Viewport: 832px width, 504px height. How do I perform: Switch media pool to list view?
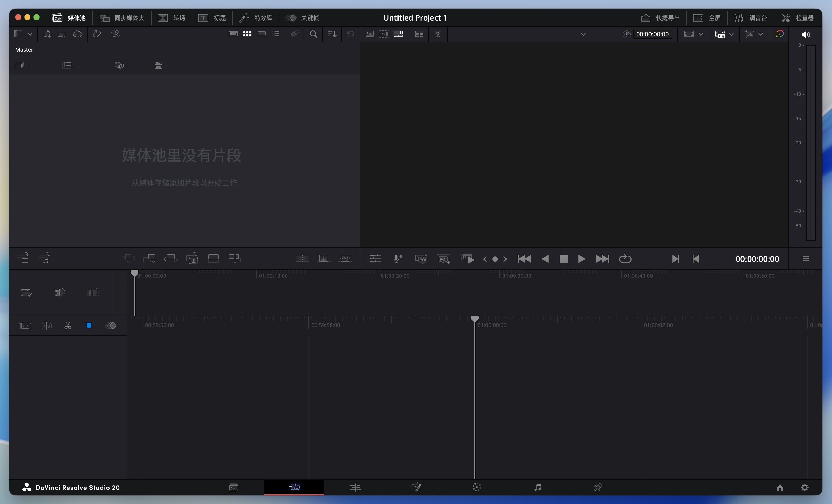coord(276,34)
